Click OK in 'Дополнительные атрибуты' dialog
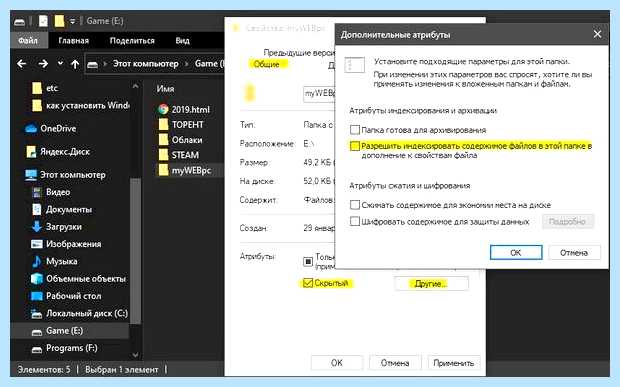This screenshot has height=387, width=620. [516, 252]
